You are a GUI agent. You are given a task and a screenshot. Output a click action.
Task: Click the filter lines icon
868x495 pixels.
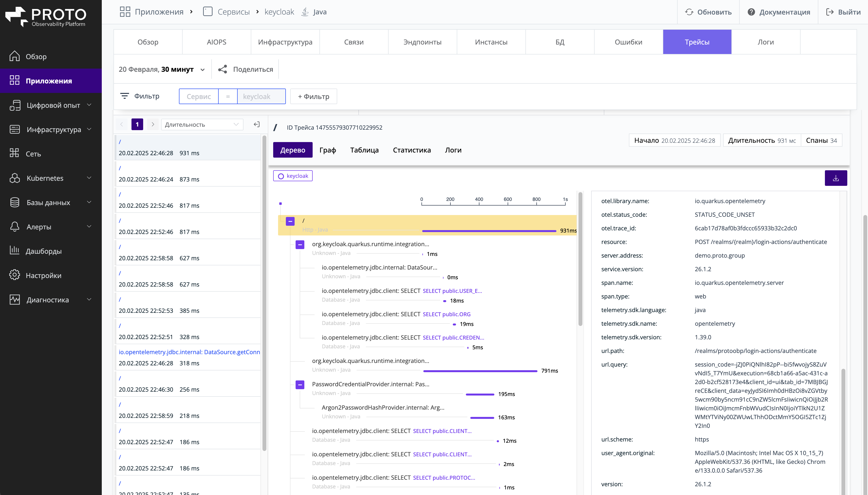coord(124,96)
